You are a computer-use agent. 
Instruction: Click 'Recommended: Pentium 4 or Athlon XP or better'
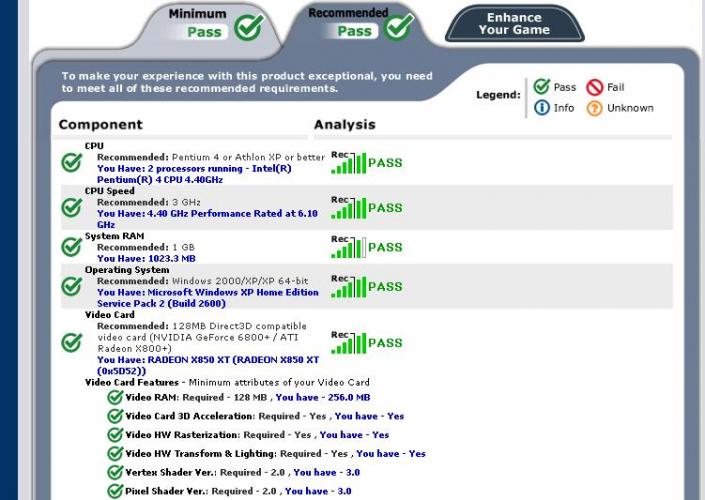coord(211,157)
